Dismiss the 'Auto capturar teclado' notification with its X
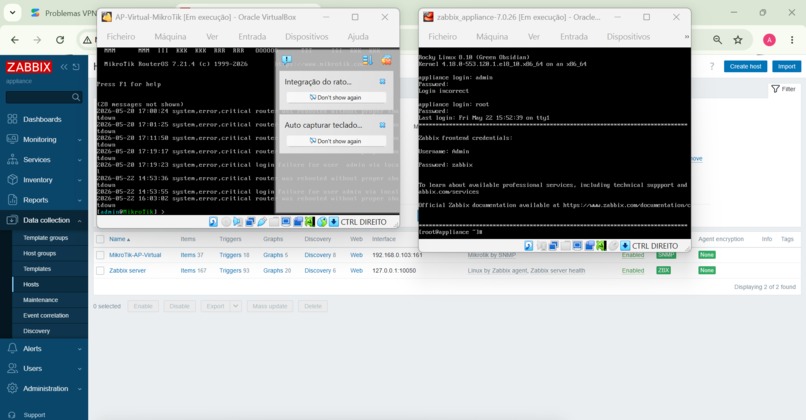 pyautogui.click(x=382, y=125)
